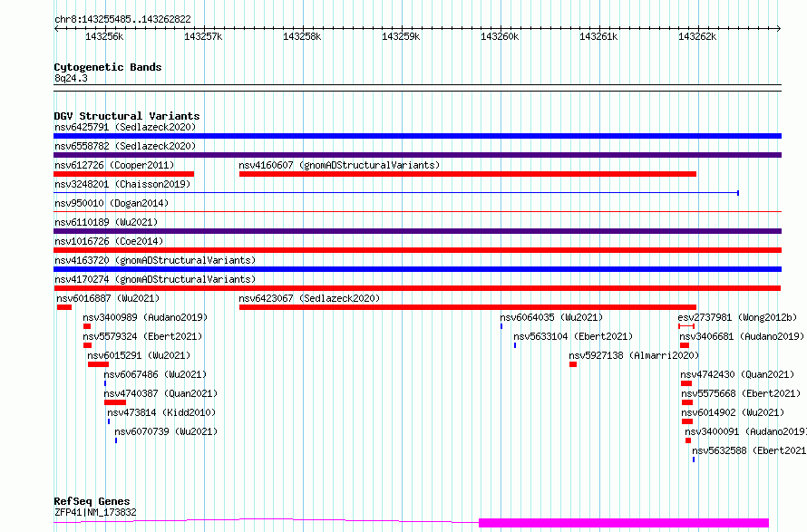Open nsv4160607 (gnomADStructuralVariants) label
This screenshot has width=807, height=532.
pyautogui.click(x=339, y=165)
